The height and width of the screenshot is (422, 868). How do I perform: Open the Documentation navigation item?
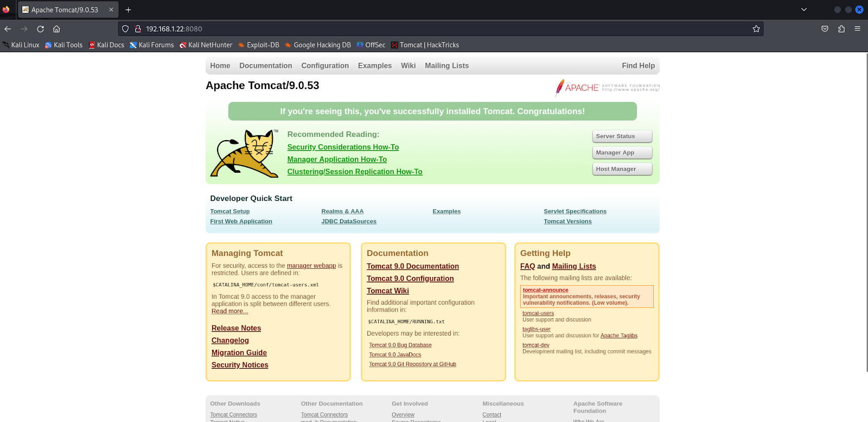(266, 66)
